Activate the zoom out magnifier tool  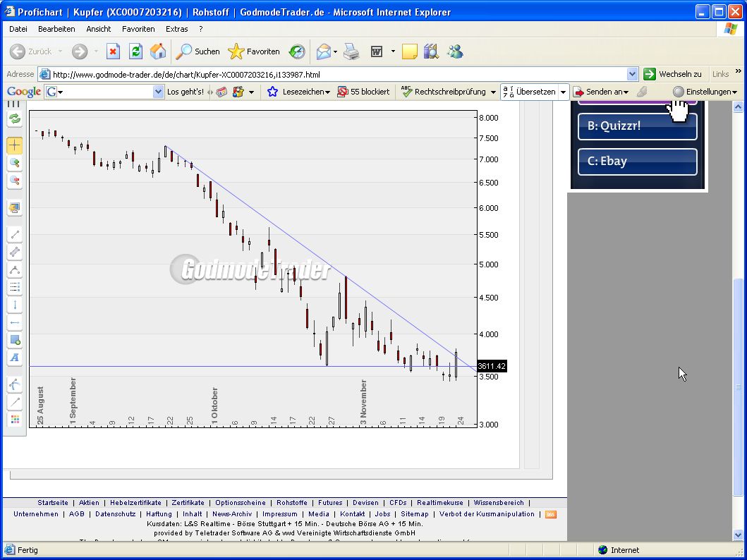coord(15,181)
